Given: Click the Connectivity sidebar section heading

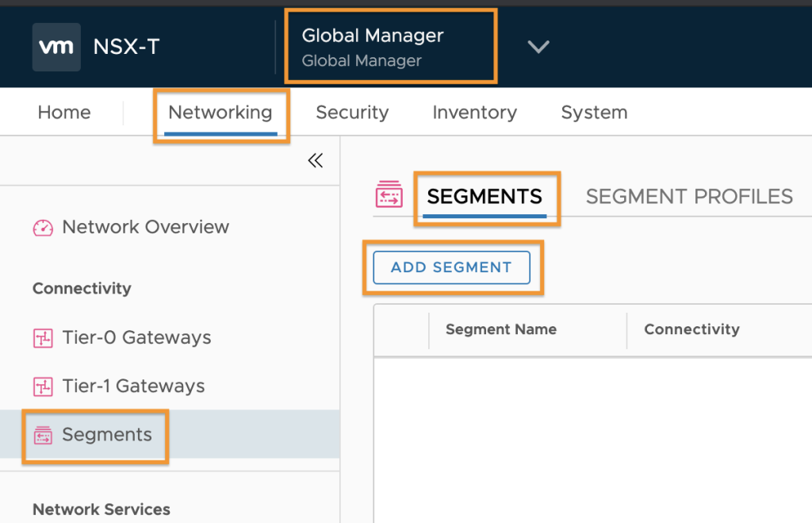Looking at the screenshot, I should pyautogui.click(x=82, y=288).
